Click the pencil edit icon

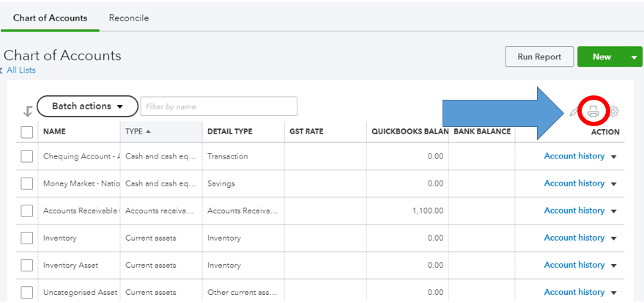[x=574, y=112]
